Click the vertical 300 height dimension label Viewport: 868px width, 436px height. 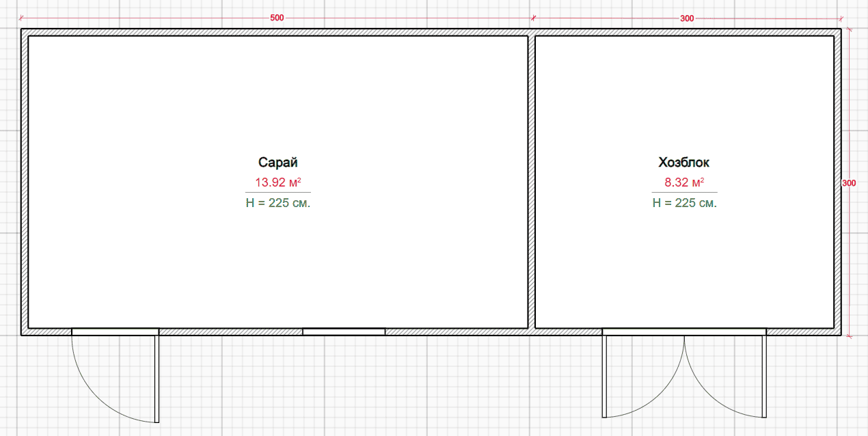(x=849, y=183)
